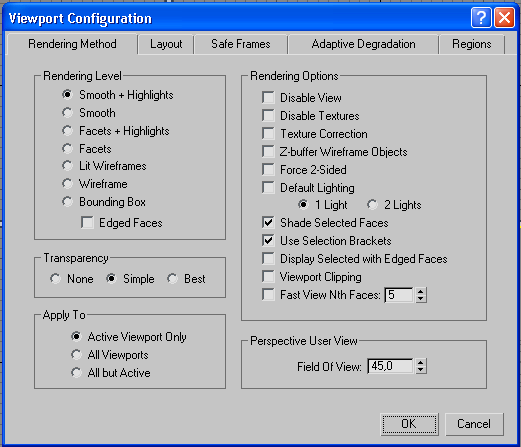Decrease Field Of View spinner

pos(421,370)
